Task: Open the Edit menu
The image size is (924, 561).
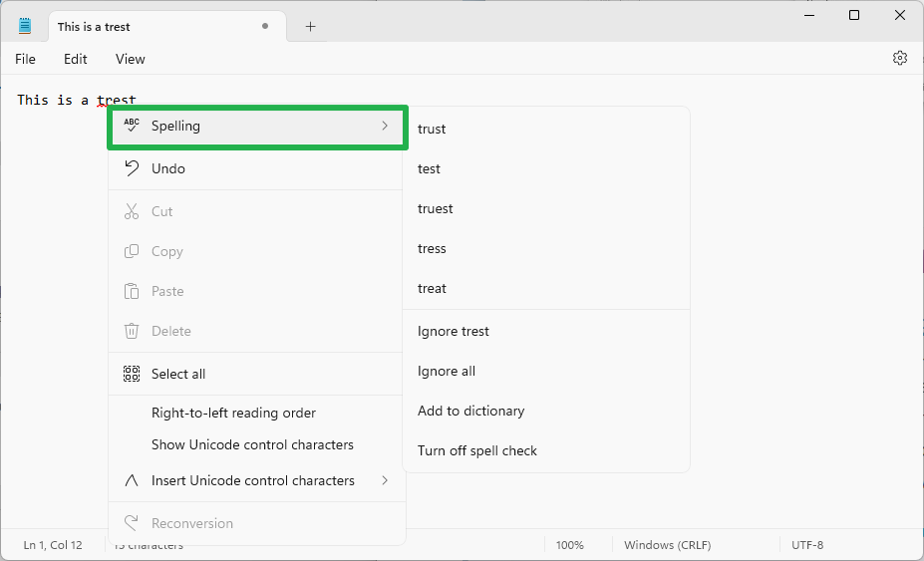Action: click(x=76, y=59)
